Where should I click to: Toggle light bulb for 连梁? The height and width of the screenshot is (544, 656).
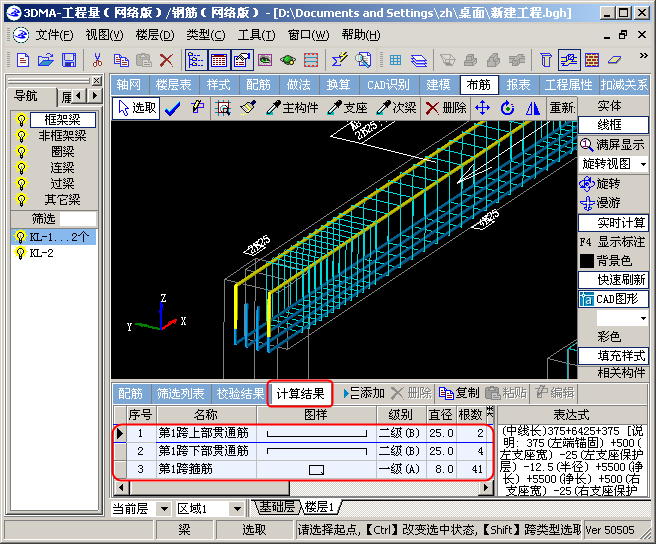coord(21,168)
